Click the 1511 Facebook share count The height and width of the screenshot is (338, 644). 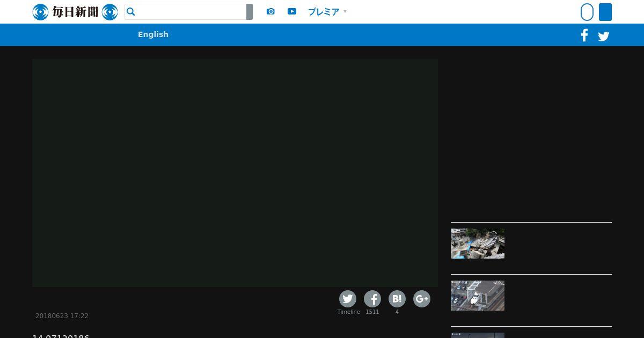372,312
